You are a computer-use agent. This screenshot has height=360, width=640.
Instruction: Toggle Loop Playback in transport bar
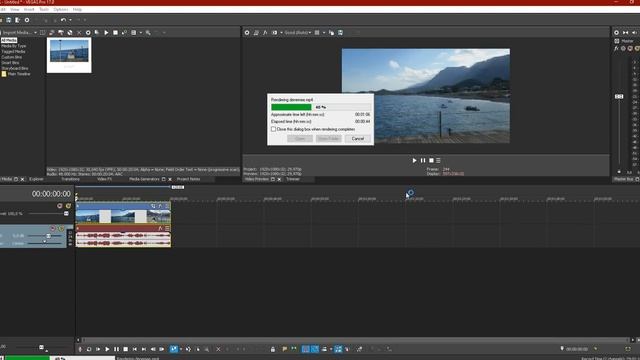coord(89,349)
